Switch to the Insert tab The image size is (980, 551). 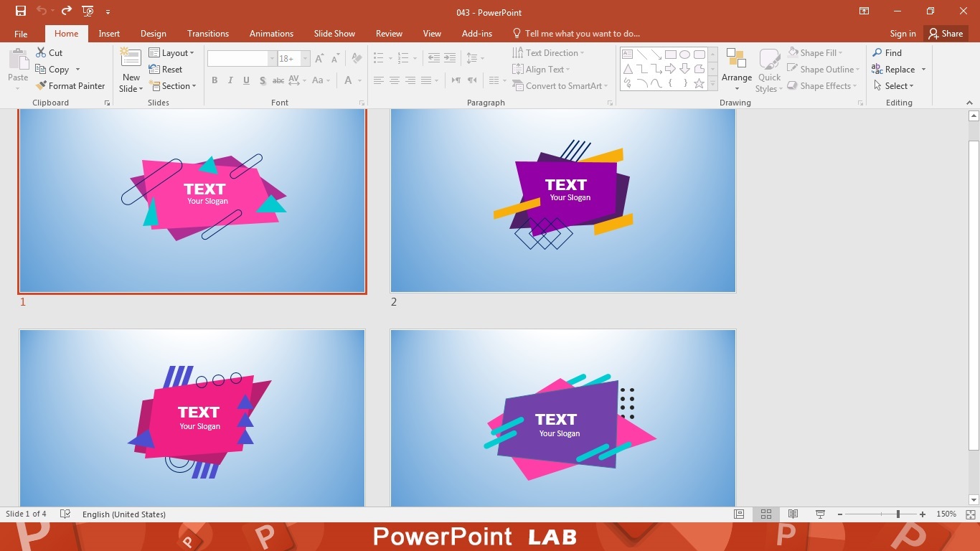[109, 34]
